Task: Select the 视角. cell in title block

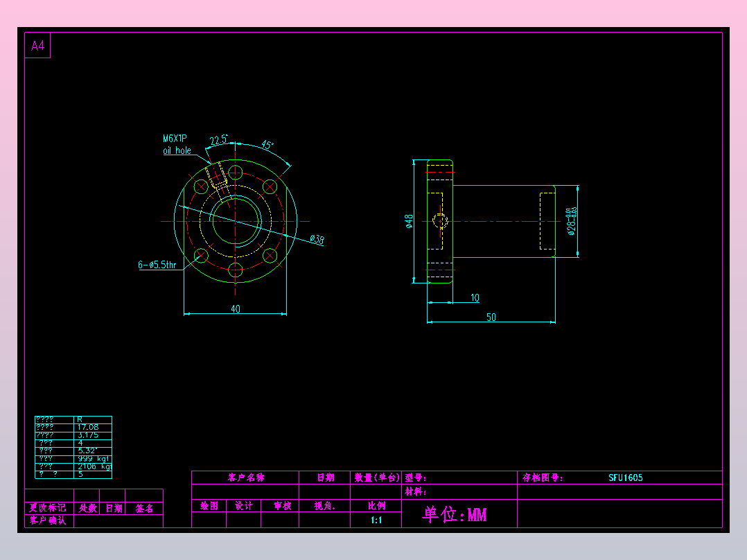Action: click(x=324, y=506)
